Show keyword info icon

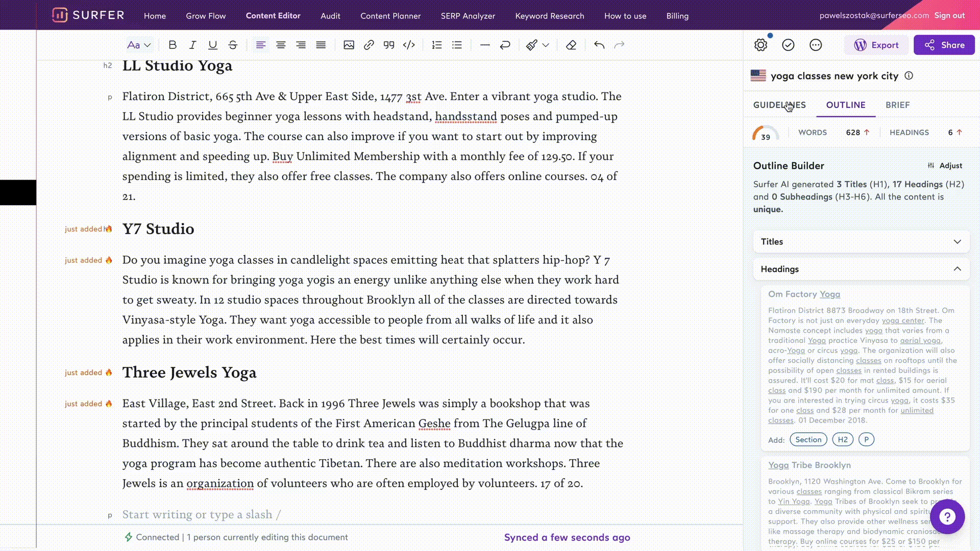[909, 76]
